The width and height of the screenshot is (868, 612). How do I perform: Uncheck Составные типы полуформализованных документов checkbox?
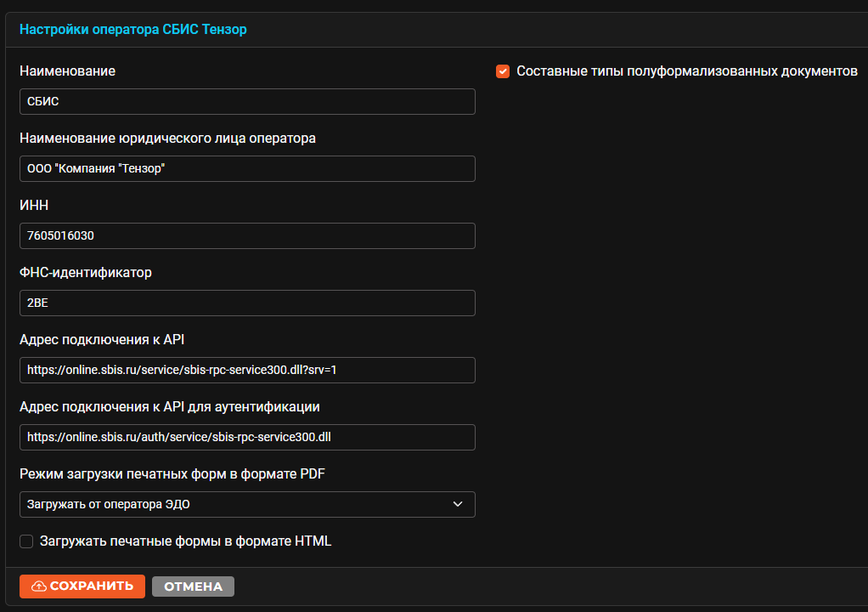[x=503, y=71]
